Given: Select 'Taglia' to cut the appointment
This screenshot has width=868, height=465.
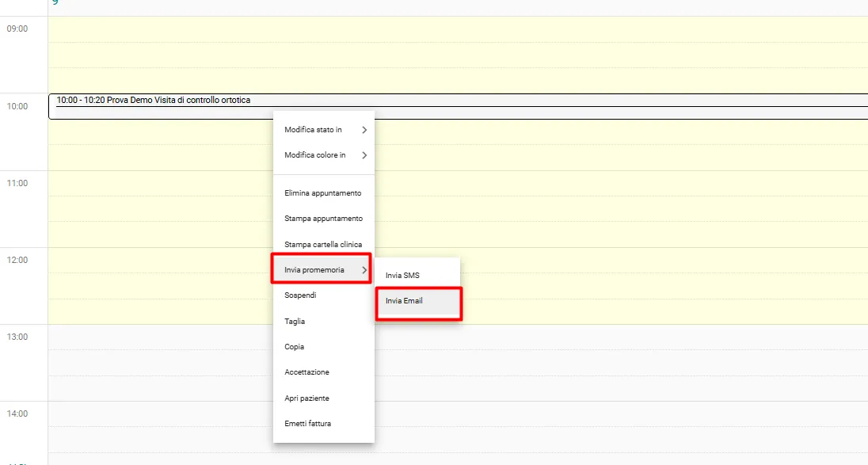Looking at the screenshot, I should 295,322.
